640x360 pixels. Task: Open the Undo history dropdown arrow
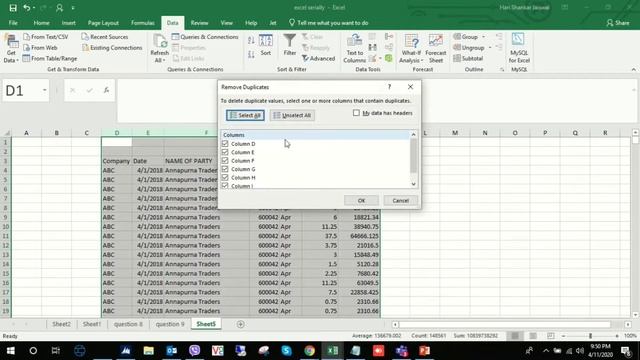[x=34, y=8]
